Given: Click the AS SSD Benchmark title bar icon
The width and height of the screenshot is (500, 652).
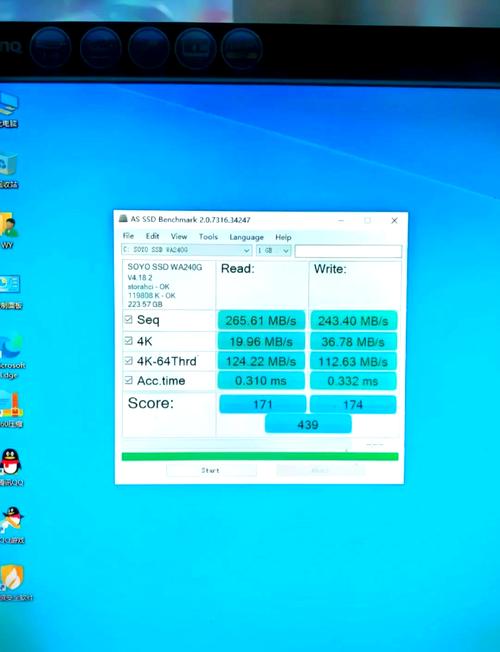Looking at the screenshot, I should tap(123, 218).
